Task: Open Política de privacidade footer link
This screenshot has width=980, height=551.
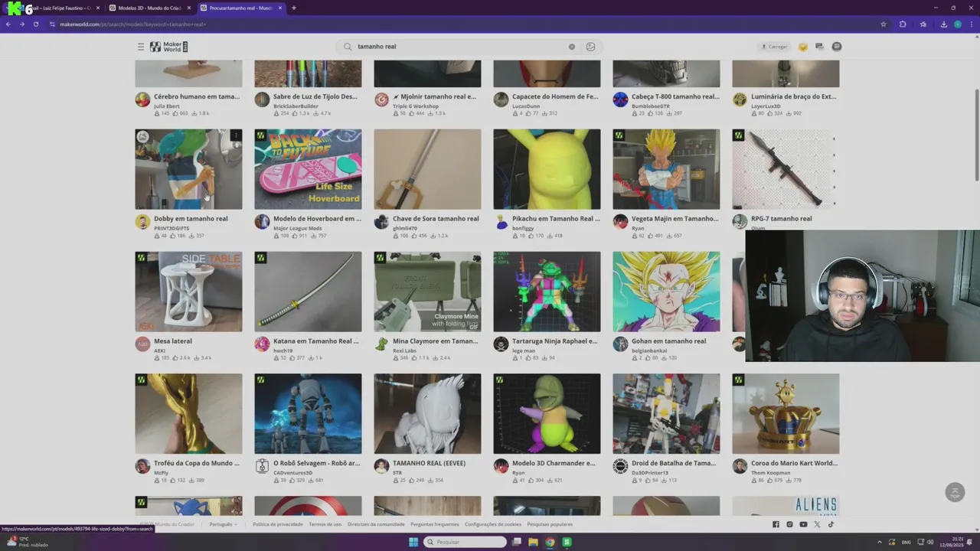Action: (x=278, y=524)
